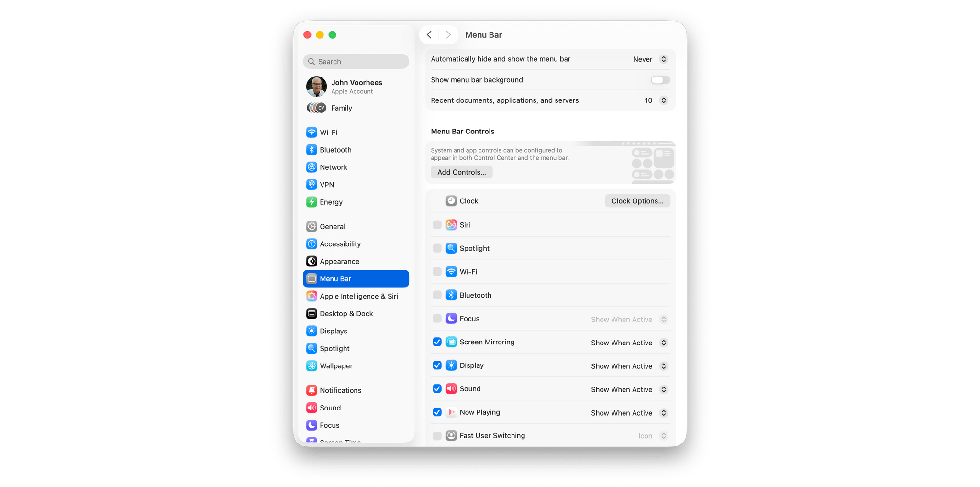Click the Clock icon in Menu Bar Controls

click(451, 201)
